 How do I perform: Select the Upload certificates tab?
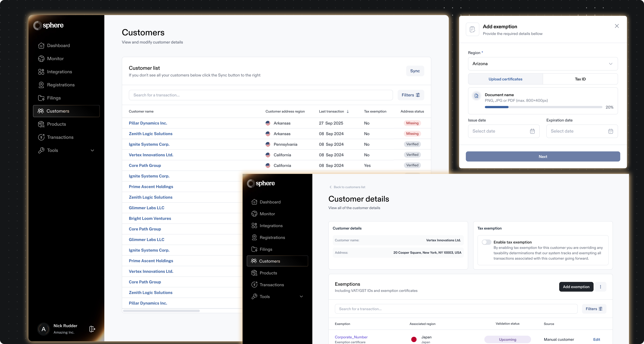505,79
